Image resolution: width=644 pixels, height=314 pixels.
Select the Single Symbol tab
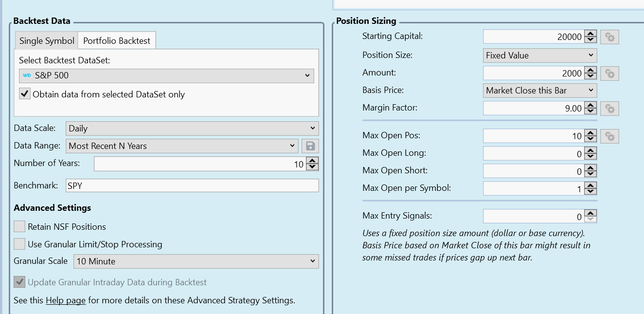[47, 41]
